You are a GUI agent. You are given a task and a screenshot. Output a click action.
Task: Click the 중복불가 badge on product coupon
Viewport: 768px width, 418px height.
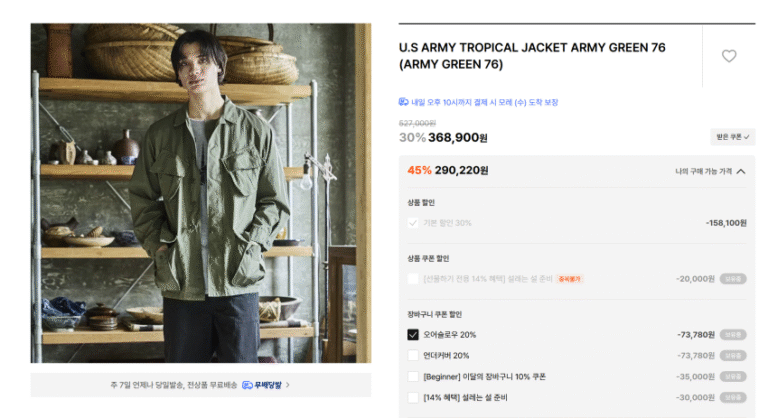(569, 279)
